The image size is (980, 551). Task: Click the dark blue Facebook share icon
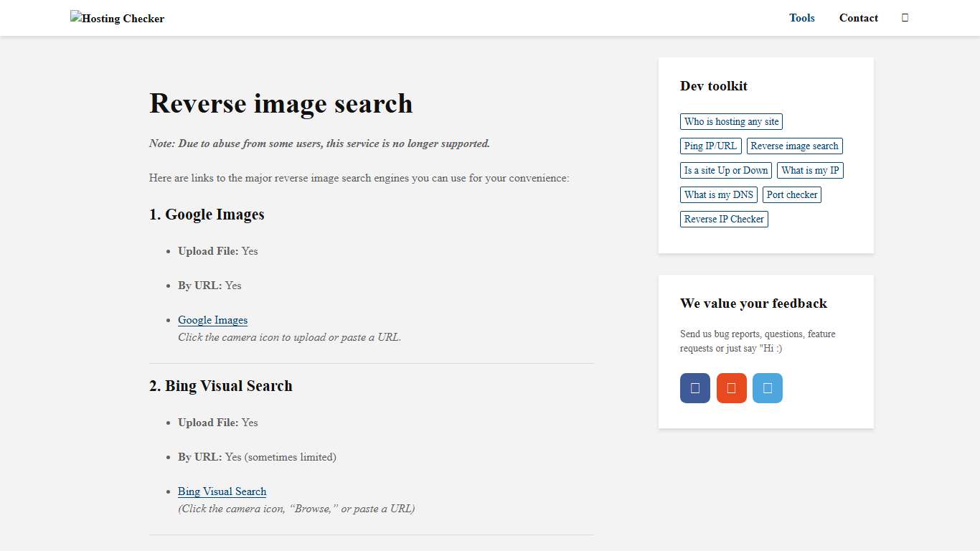click(x=694, y=387)
